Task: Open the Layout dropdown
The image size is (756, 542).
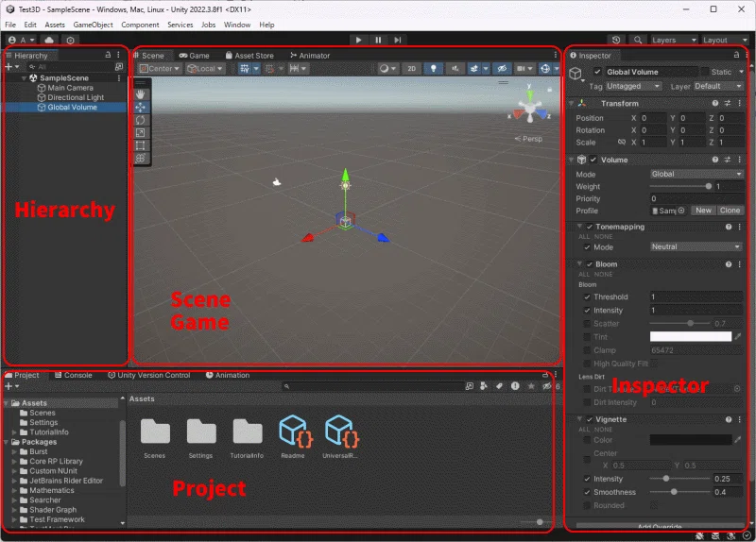Action: [725, 40]
